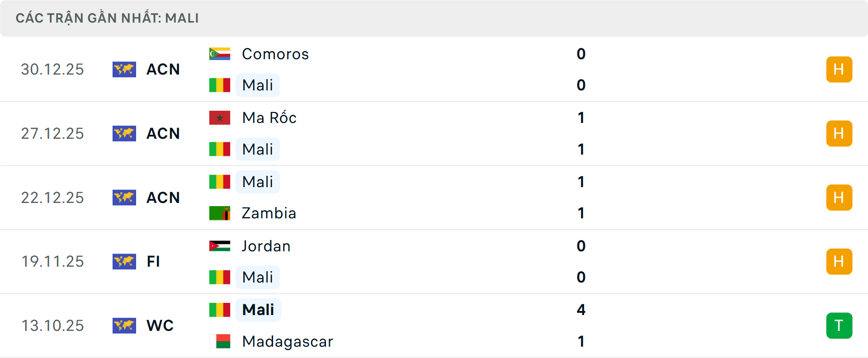
Task: Click Mali flag in the Zambia match
Action: point(220,182)
